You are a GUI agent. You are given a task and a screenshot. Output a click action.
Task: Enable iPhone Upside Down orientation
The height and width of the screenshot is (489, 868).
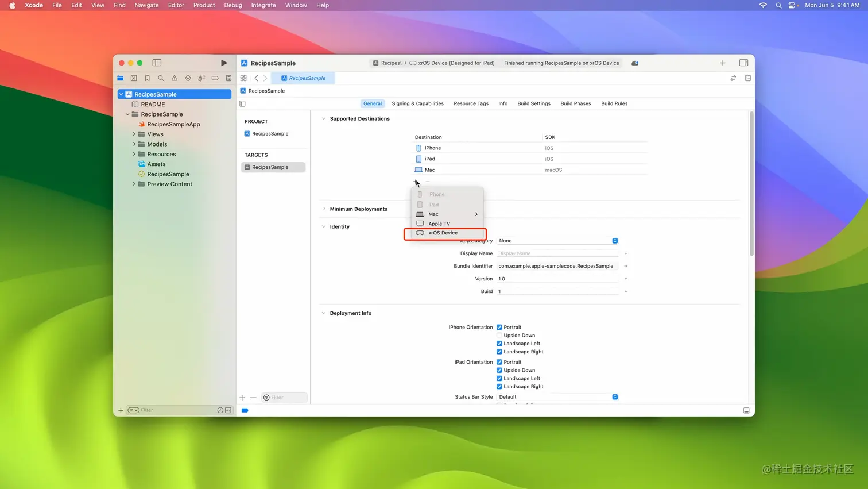499,336
